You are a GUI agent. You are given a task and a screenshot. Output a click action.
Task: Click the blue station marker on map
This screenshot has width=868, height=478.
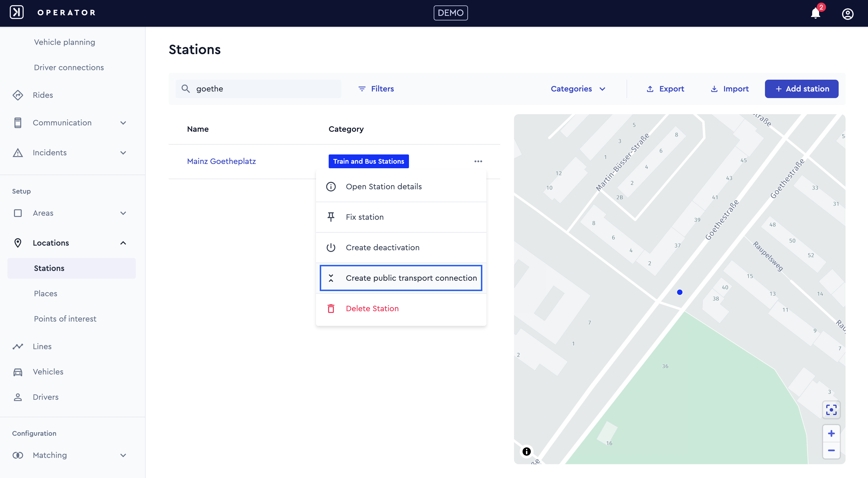tap(680, 292)
